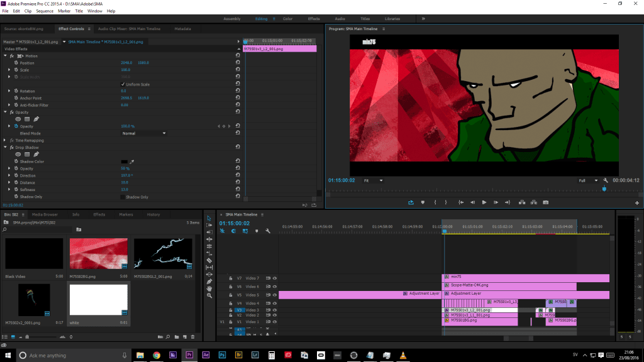644x362 pixels.
Task: Enable the Shadow Only checkbox
Action: pyautogui.click(x=123, y=197)
